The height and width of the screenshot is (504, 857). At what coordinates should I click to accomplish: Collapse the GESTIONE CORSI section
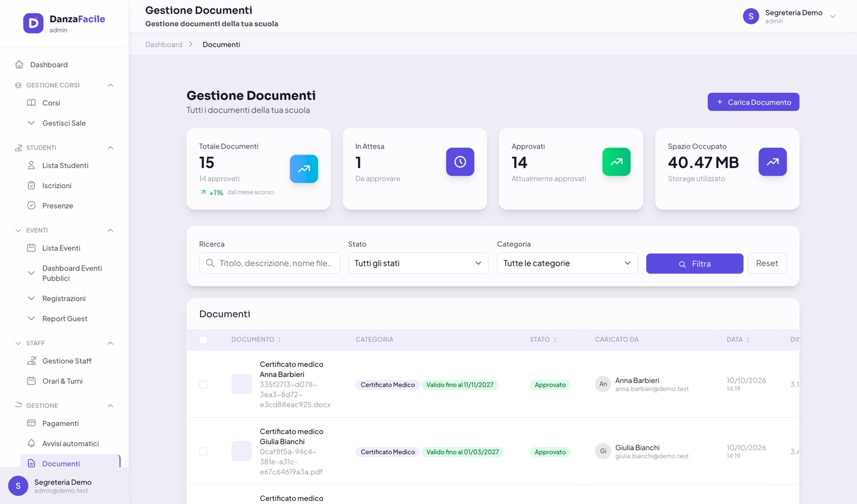coord(110,85)
